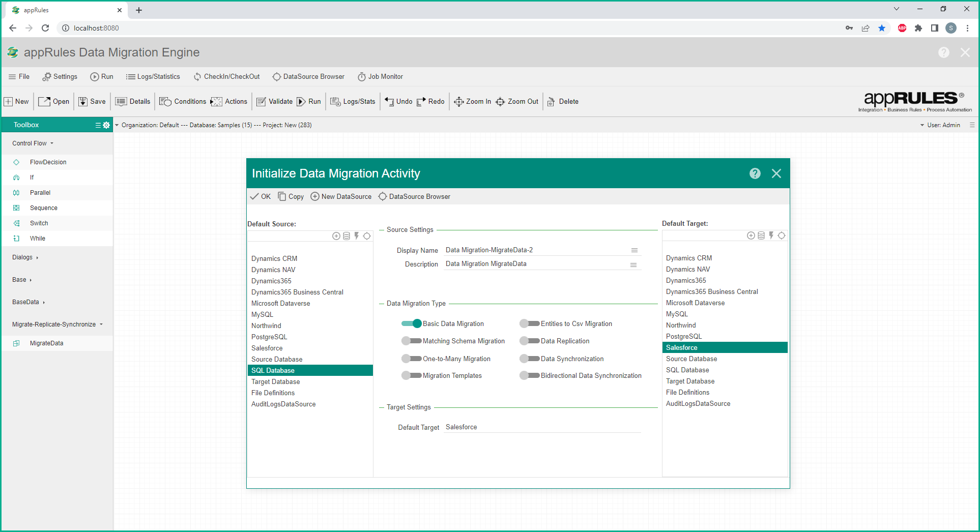Click the Zoom In icon

458,102
